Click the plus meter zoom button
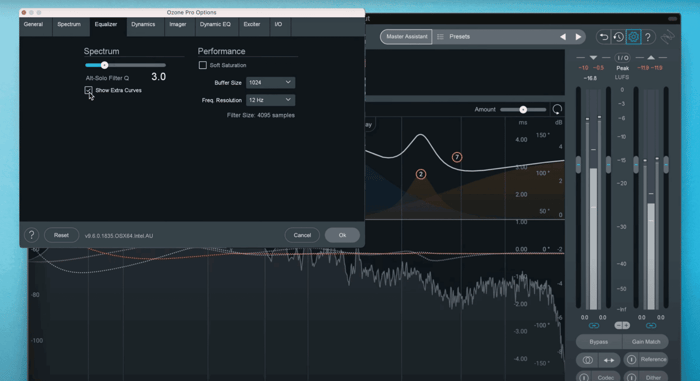 click(626, 325)
